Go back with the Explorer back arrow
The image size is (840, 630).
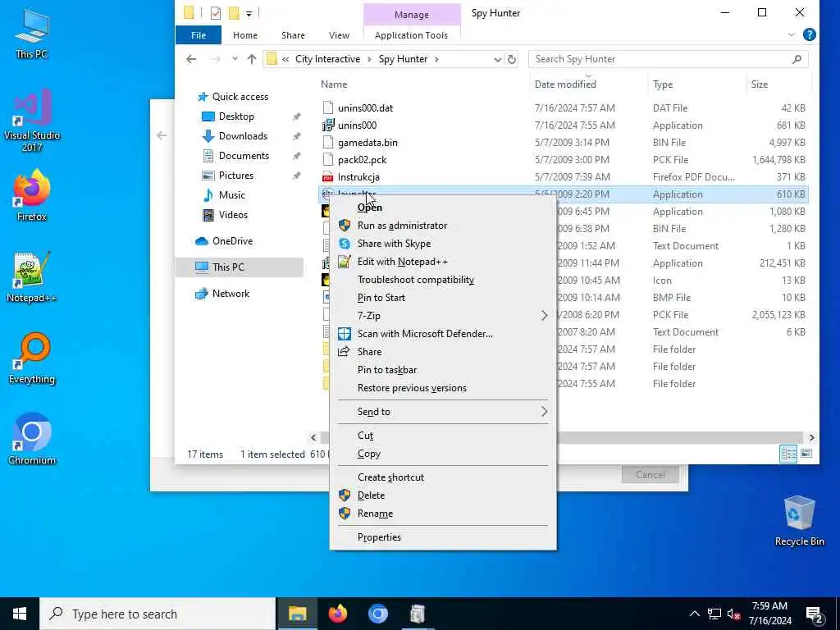click(x=191, y=59)
